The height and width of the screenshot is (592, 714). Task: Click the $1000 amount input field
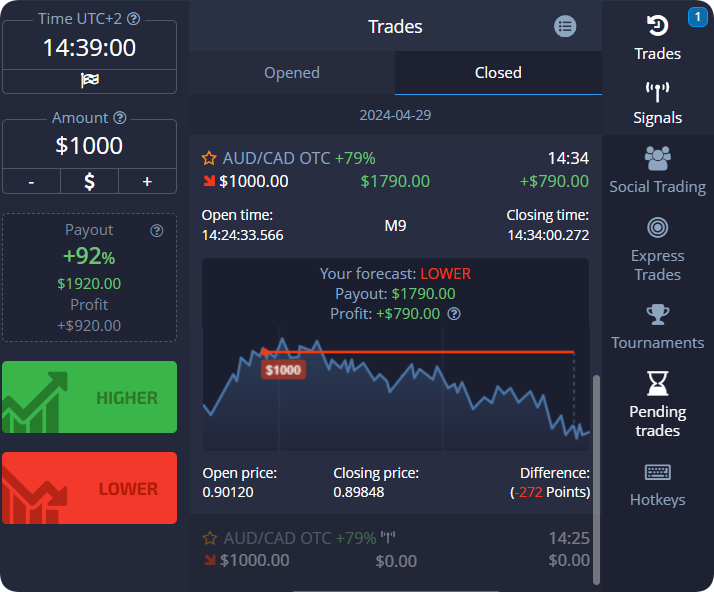coord(89,146)
